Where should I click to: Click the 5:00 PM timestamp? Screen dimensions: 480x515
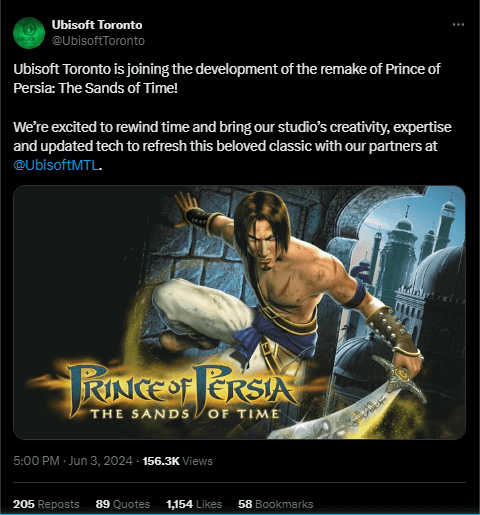tap(36, 461)
